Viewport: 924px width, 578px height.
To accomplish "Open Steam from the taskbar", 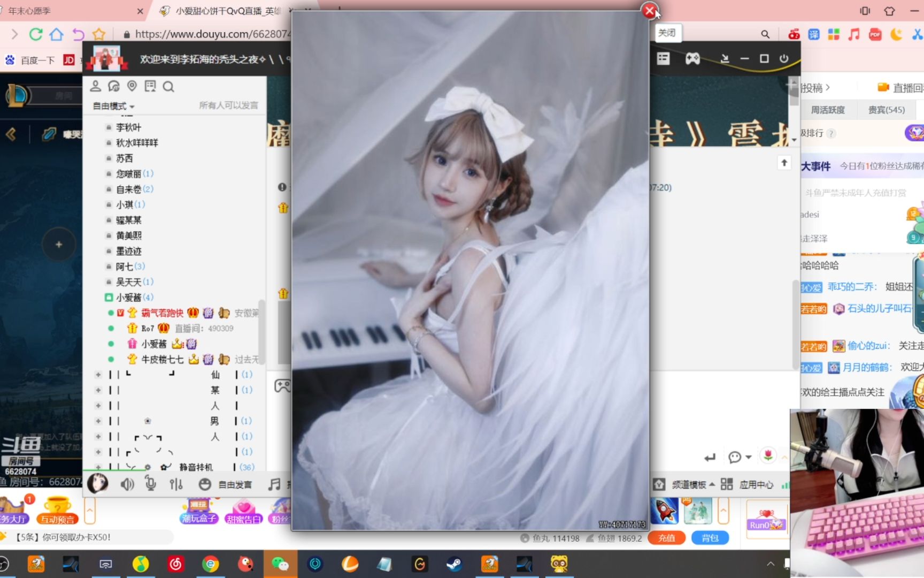I will click(x=455, y=564).
